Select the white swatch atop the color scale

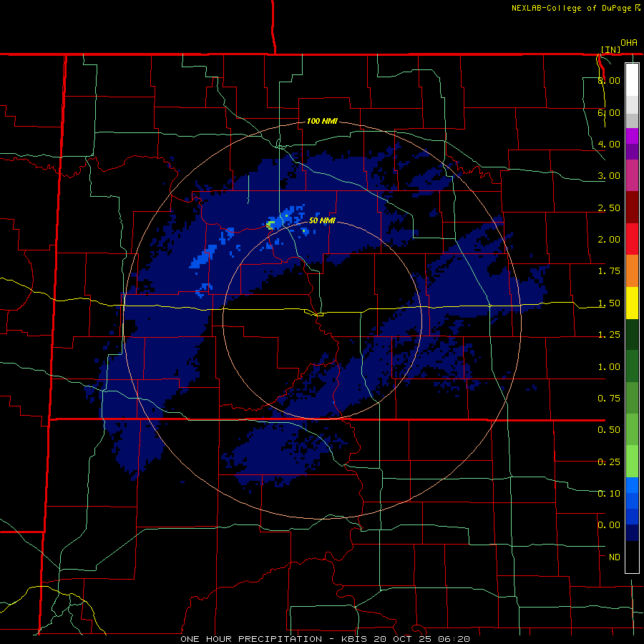632,79
